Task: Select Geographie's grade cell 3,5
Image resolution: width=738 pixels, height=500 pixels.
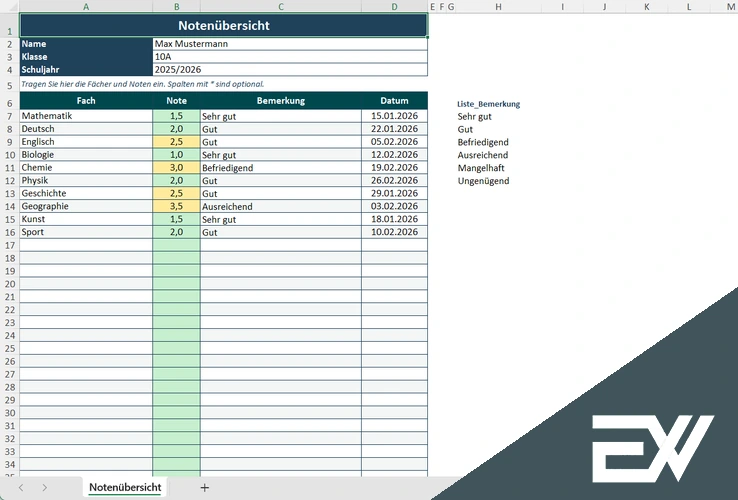Action: [176, 206]
